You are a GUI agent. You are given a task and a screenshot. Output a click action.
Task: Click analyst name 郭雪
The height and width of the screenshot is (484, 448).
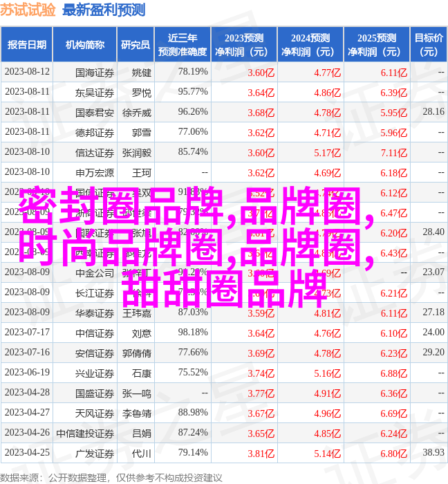point(142,133)
